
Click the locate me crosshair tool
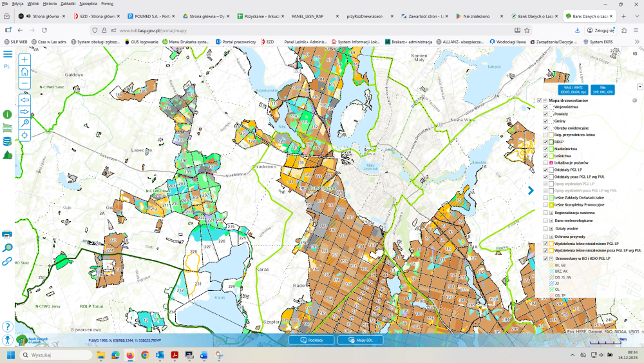[x=25, y=135]
